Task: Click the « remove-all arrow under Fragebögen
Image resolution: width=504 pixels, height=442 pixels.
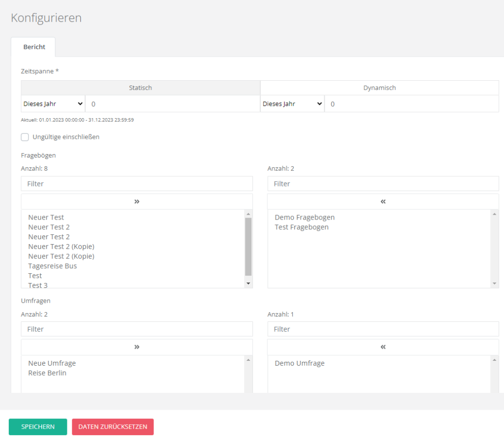Action: [383, 201]
